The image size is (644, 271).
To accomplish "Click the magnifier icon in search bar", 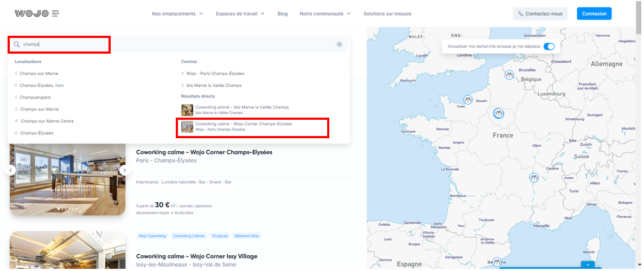I will point(17,44).
